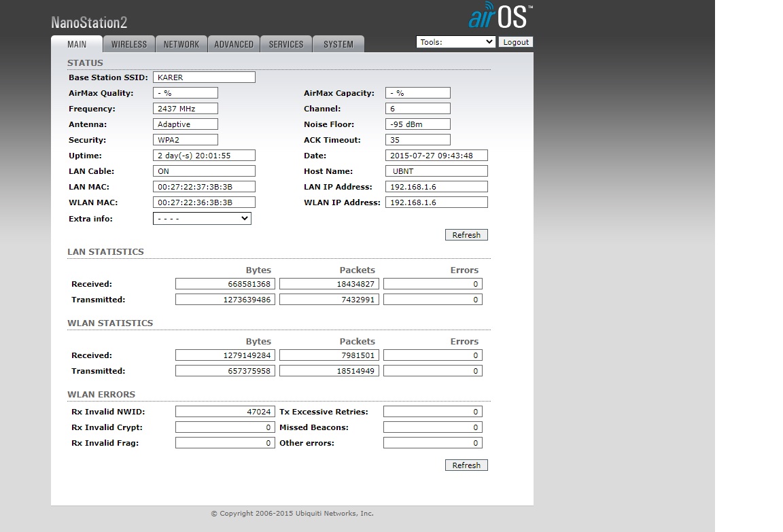This screenshot has width=783, height=532.
Task: Click the LAN Cable status field
Action: [x=204, y=171]
